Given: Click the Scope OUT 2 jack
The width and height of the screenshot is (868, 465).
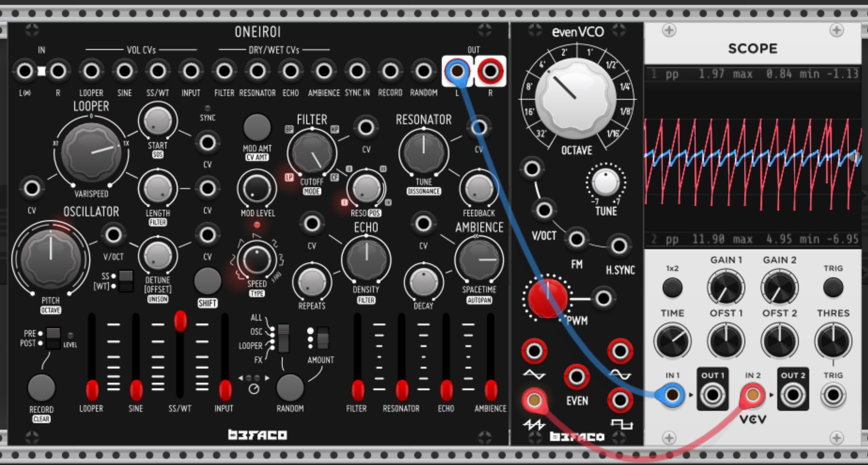Looking at the screenshot, I should (793, 395).
